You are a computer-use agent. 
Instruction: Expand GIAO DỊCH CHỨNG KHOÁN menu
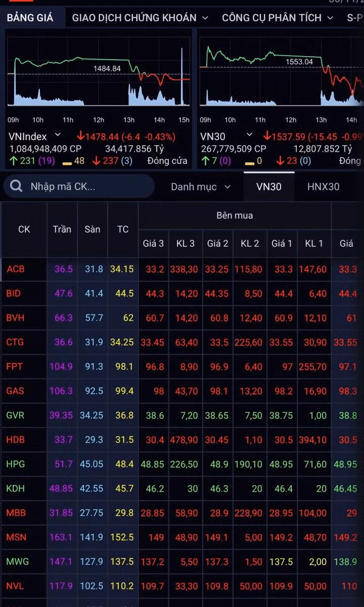[x=140, y=18]
